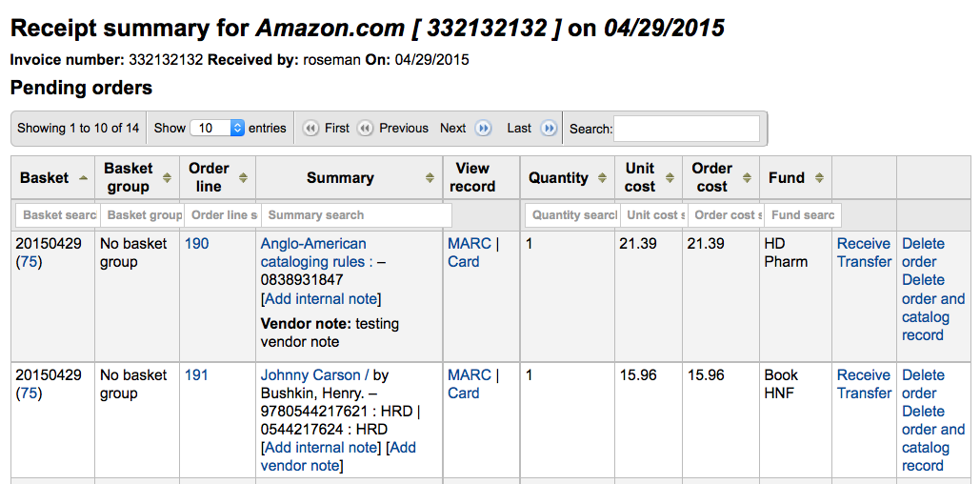Click the main Search input field
Screen dimensions: 980x484
(x=687, y=129)
